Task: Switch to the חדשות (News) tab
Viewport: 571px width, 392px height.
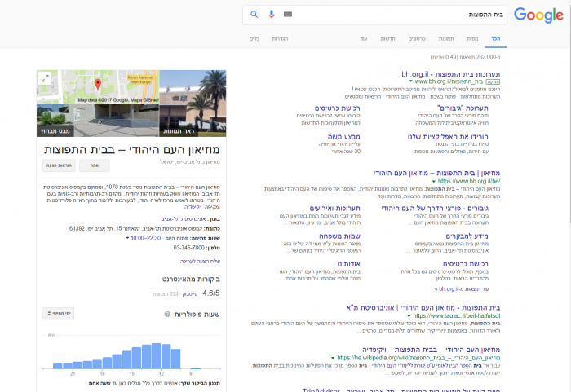Action: coord(389,39)
